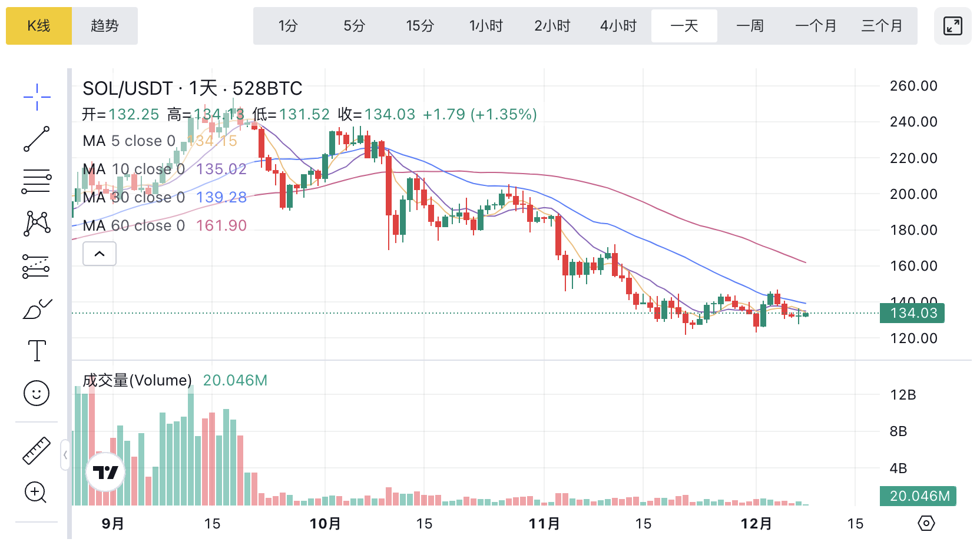Select the 4小时 timeframe

pyautogui.click(x=618, y=26)
